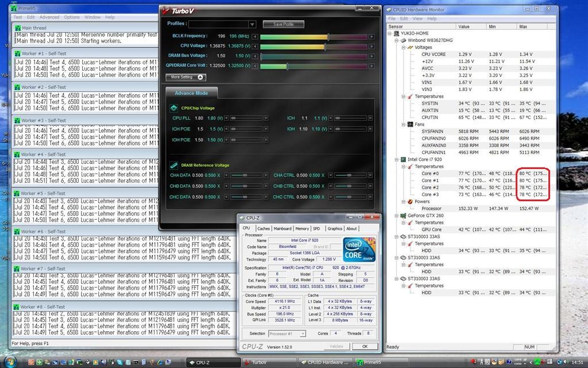This screenshot has width=588, height=368.
Task: Switch to the CPU-Z Graphics tab
Action: [335, 228]
